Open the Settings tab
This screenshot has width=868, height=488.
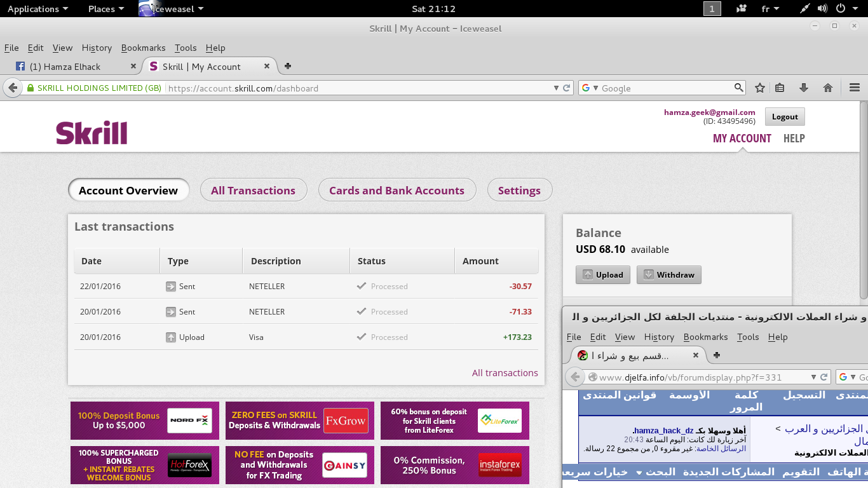click(520, 191)
